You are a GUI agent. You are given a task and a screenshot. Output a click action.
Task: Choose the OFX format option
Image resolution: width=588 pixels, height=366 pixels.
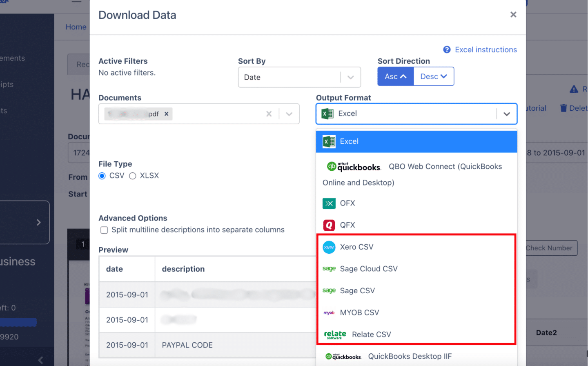coord(416,203)
